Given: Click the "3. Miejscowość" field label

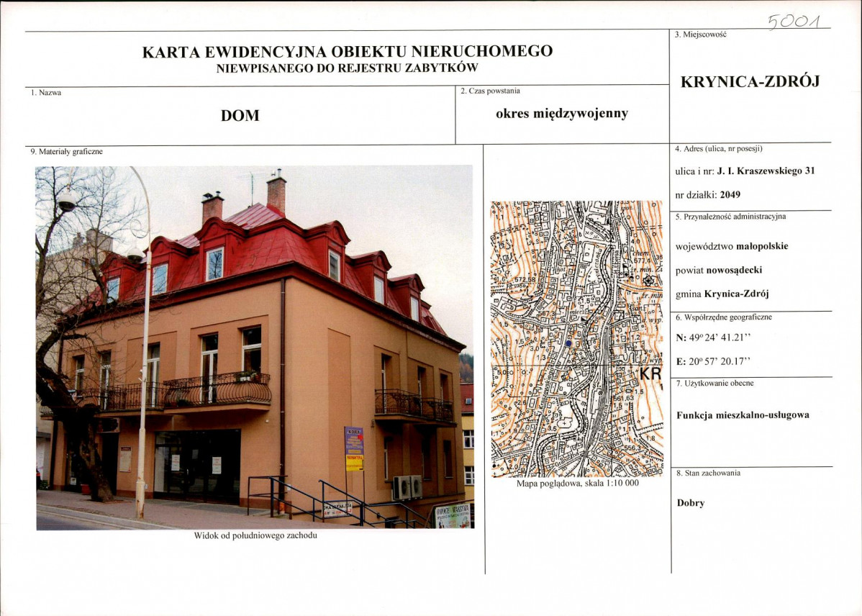Looking at the screenshot, I should [700, 34].
